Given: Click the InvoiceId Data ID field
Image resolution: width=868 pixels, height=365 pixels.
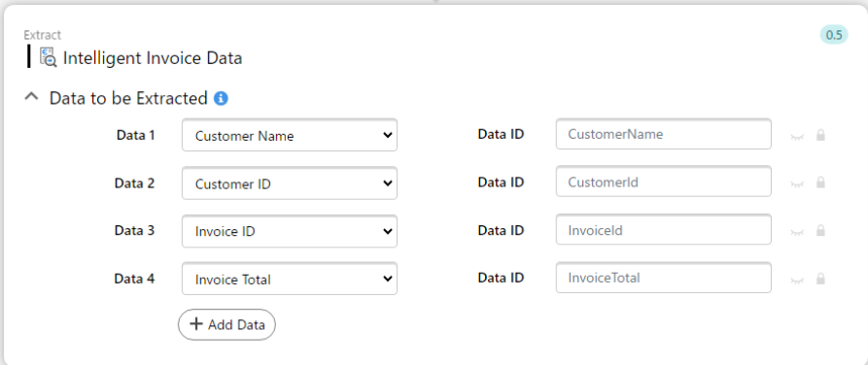Looking at the screenshot, I should pos(664,229).
